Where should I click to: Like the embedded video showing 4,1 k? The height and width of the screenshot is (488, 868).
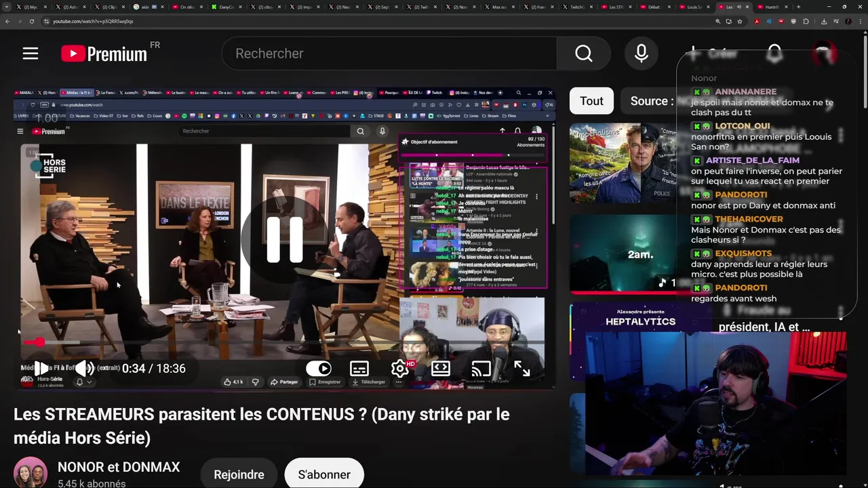click(233, 382)
